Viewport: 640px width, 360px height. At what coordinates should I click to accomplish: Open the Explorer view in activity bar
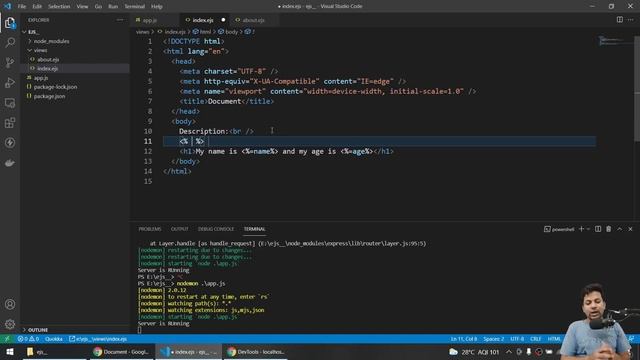coord(10,23)
